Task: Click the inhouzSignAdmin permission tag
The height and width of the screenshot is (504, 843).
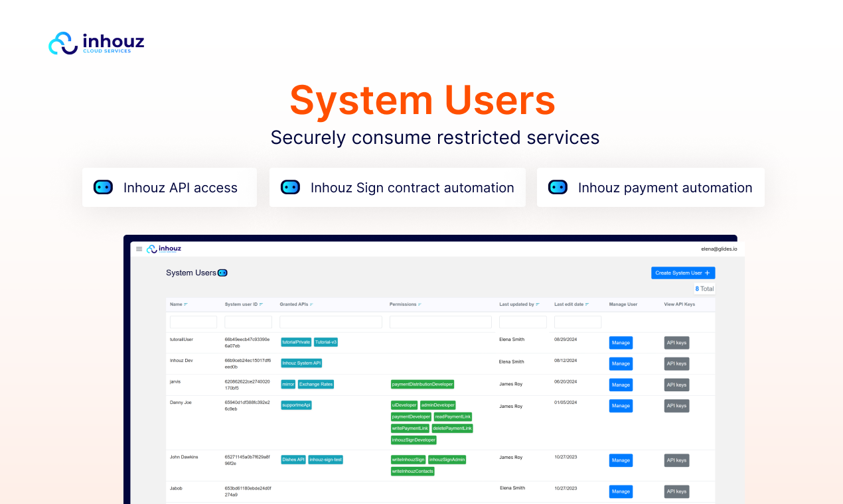Action: click(x=447, y=460)
